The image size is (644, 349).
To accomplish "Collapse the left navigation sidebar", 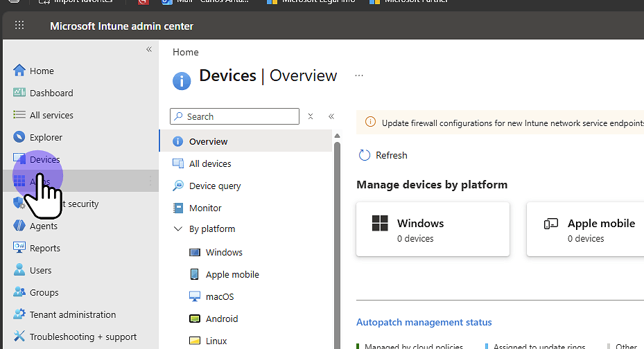I will (x=149, y=49).
